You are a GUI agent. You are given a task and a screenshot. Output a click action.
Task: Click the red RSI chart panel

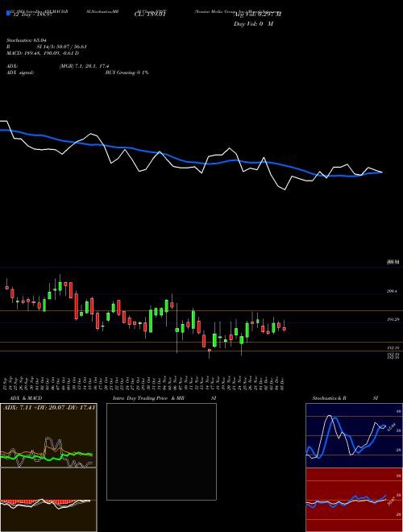click(x=354, y=500)
